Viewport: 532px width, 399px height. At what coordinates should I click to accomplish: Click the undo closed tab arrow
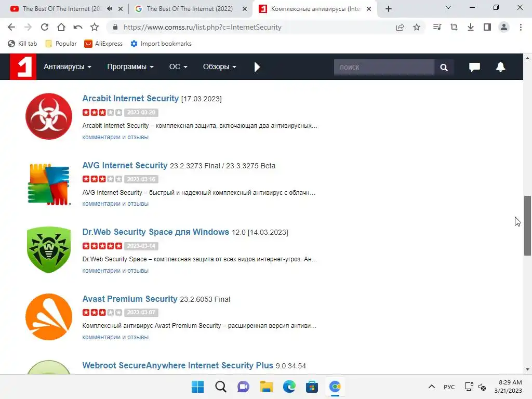pos(78,27)
